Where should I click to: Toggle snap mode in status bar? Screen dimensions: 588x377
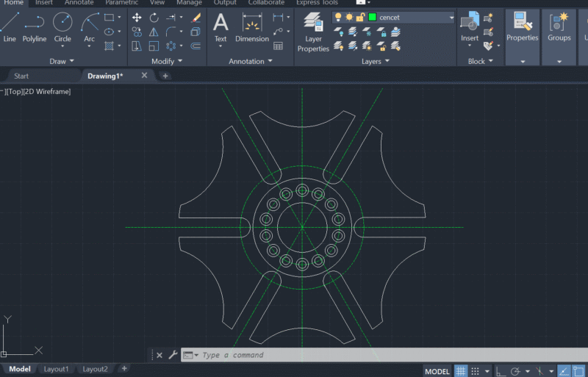pyautogui.click(x=475, y=371)
